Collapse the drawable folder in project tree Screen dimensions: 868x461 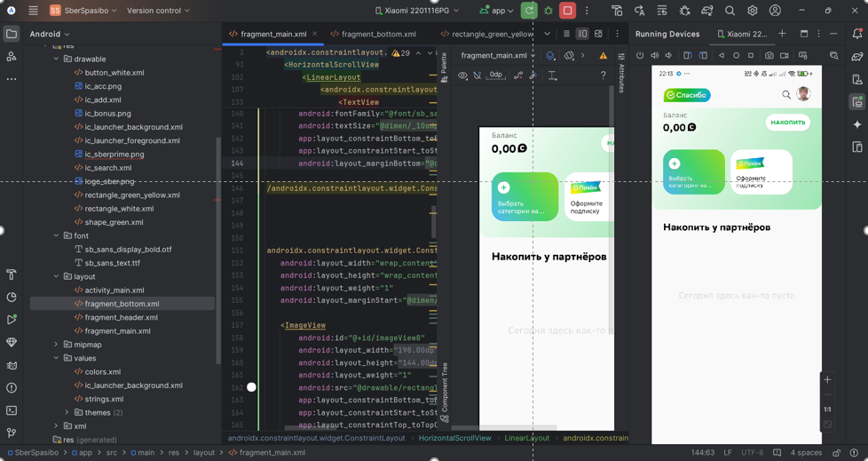pos(56,59)
